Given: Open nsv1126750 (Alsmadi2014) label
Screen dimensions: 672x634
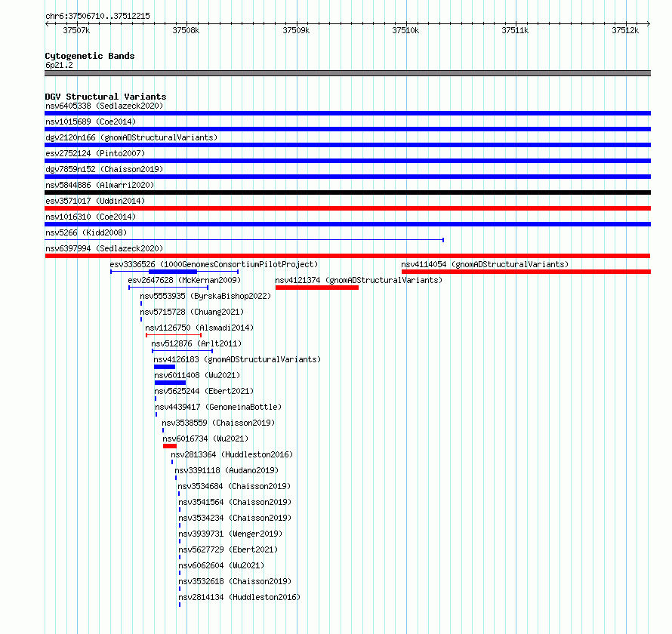Looking at the screenshot, I should pyautogui.click(x=199, y=328).
